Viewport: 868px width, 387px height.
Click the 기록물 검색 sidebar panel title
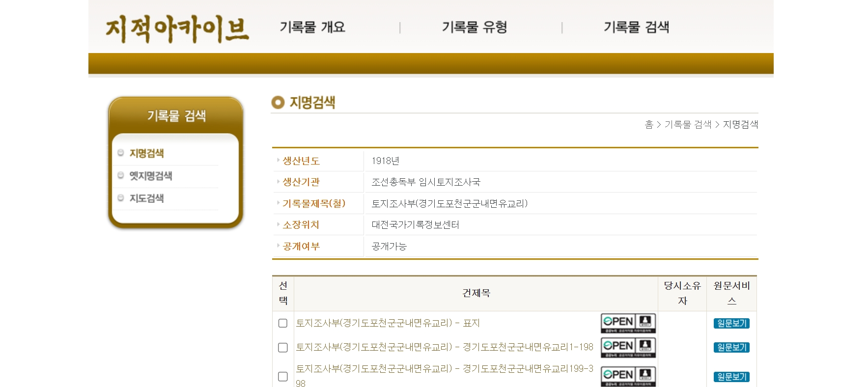176,116
